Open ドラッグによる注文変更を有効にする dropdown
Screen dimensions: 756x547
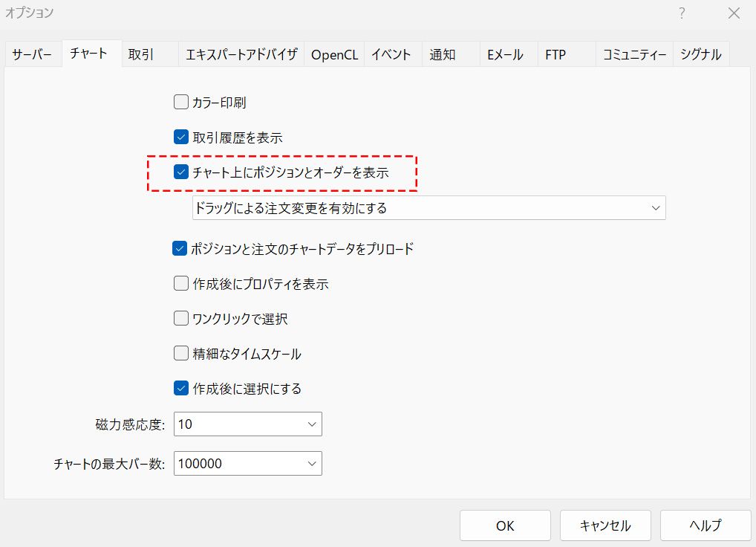(428, 208)
